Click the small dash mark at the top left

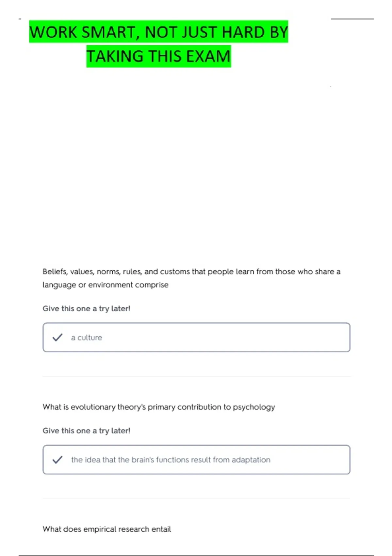pos(20,19)
